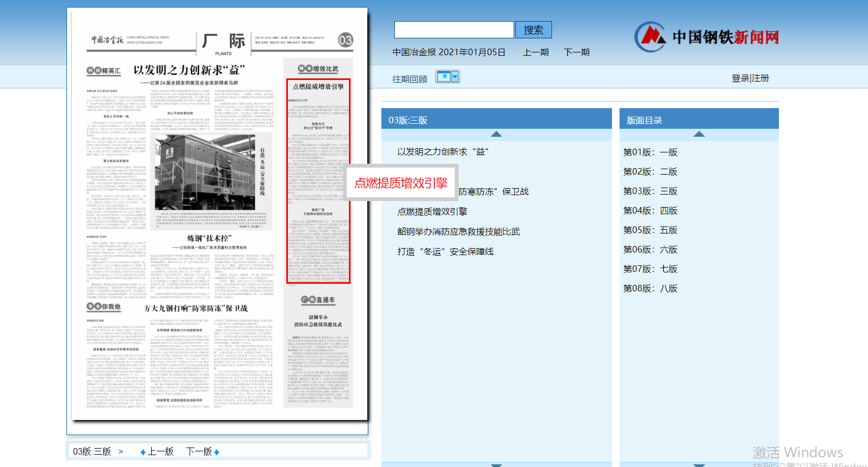The height and width of the screenshot is (467, 868).
Task: Click the locomotive photo on newspaper page
Action: click(205, 171)
